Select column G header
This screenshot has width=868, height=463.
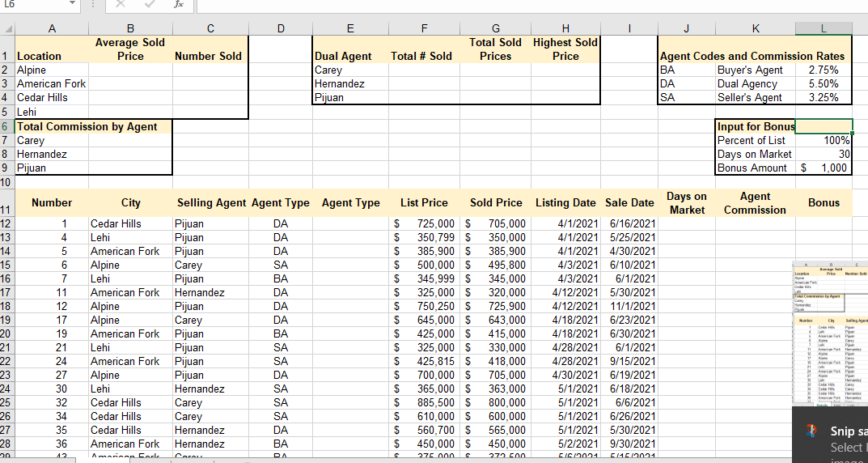click(495, 29)
